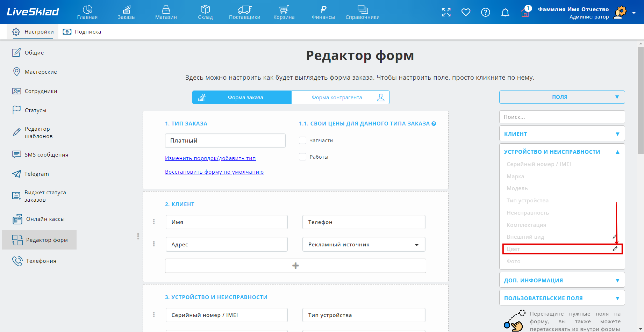Click edit pencil icon on Цвет field
The image size is (644, 332).
pyautogui.click(x=615, y=249)
